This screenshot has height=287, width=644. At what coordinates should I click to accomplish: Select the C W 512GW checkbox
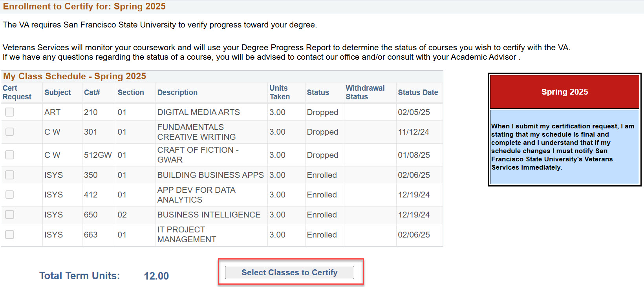[10, 155]
